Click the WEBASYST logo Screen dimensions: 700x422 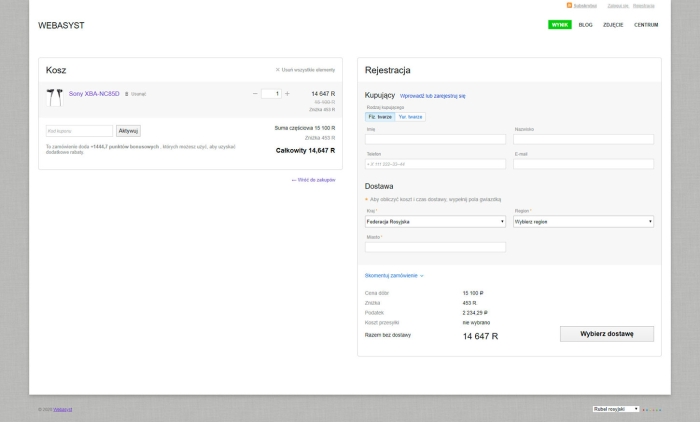click(61, 25)
